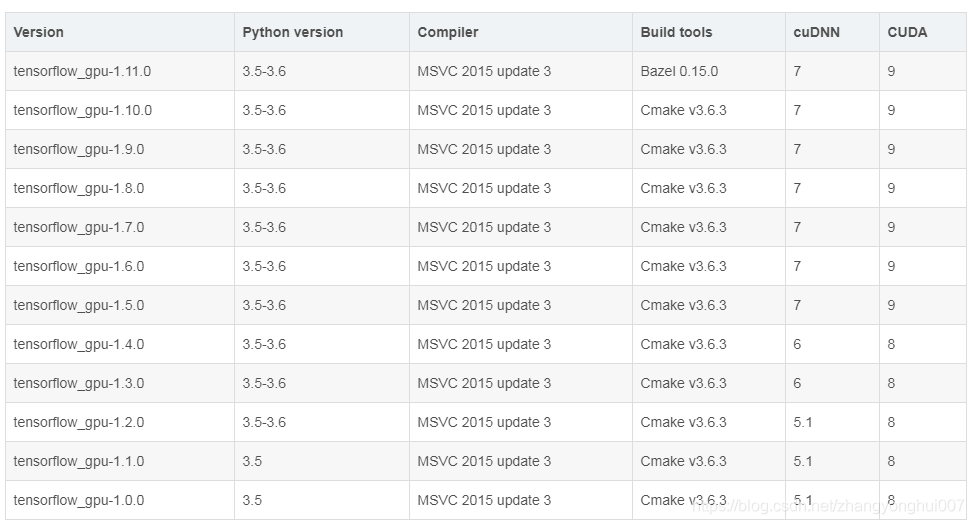Select the tensorflow_gpu-1.5.0 version cell
Screen dimensions: 974x524
79,305
